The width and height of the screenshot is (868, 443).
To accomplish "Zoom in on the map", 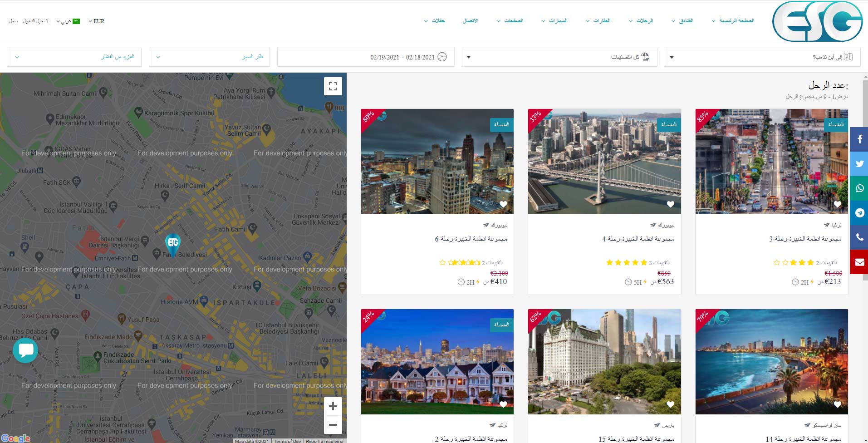I will point(333,406).
